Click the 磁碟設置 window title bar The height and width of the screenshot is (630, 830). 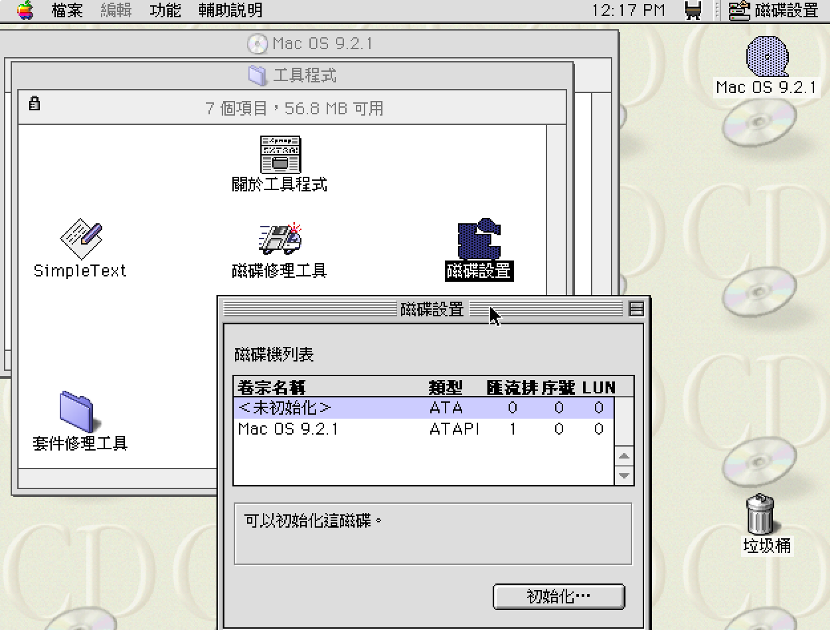click(x=432, y=309)
